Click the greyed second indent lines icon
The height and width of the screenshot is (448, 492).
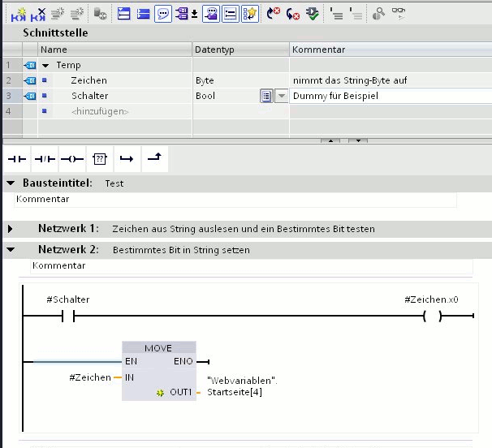tap(356, 14)
